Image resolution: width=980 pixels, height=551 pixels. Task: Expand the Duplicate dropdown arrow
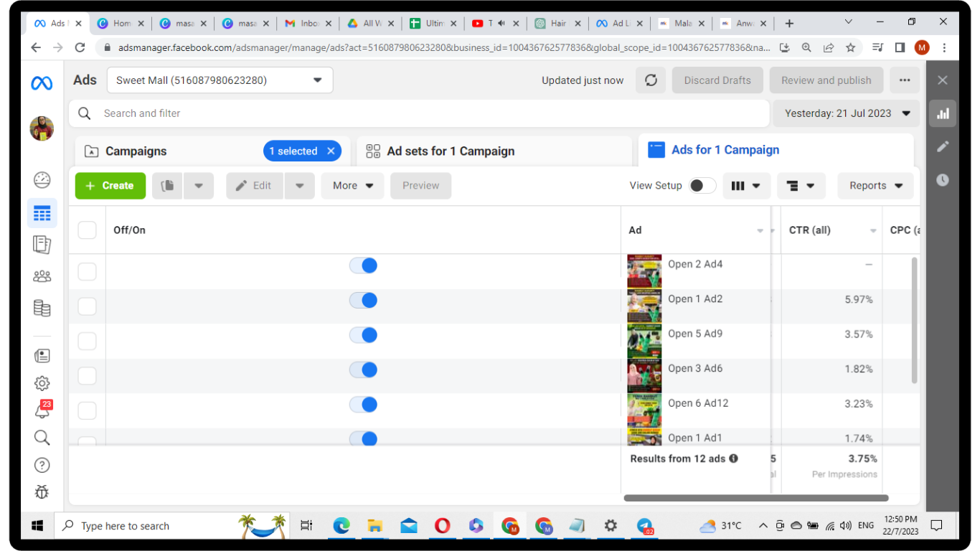coord(199,185)
